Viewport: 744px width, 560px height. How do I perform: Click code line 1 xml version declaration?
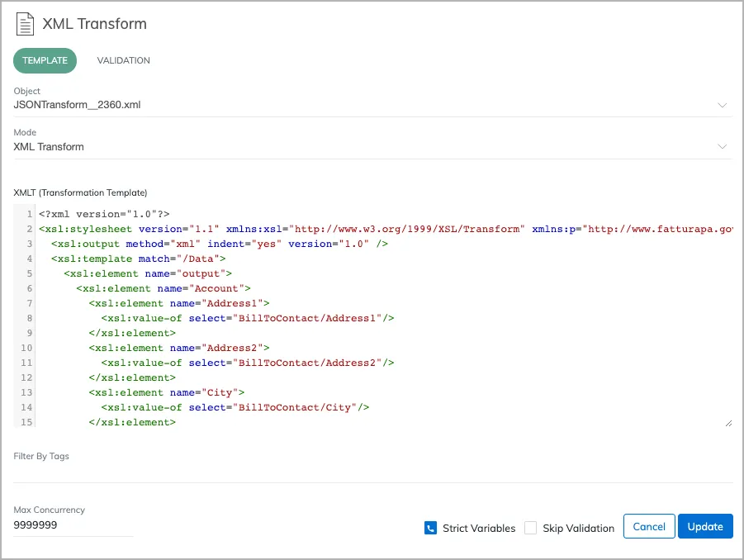[104, 214]
